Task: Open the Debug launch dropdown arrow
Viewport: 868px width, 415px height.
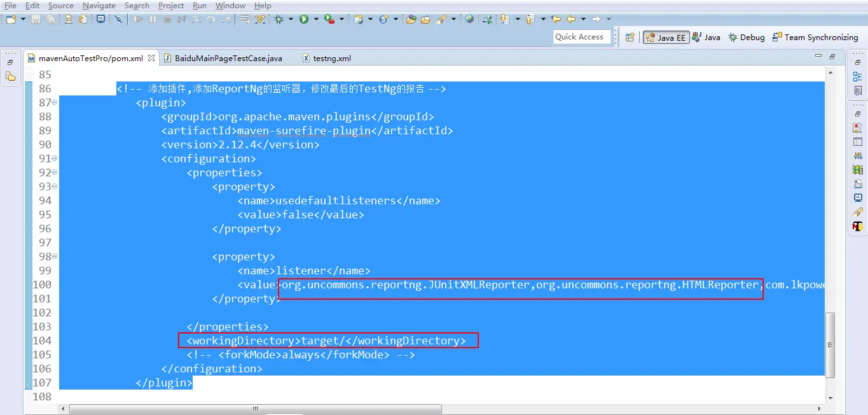Action: pos(291,19)
